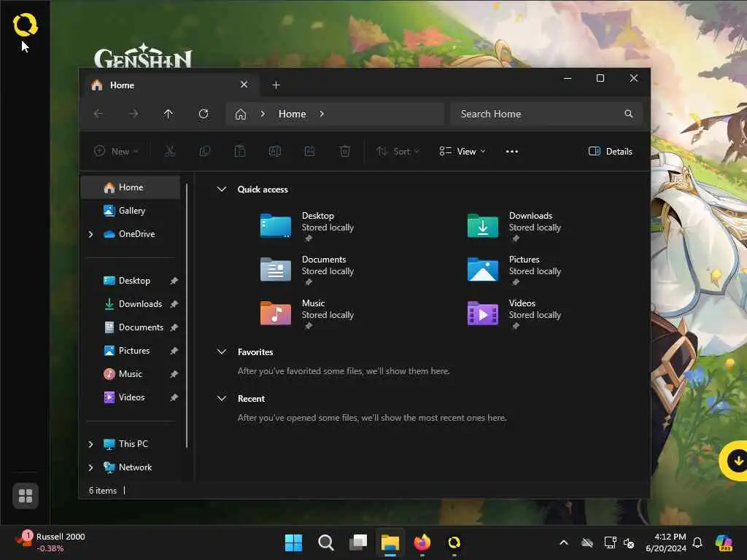This screenshot has width=747, height=560.
Task: Click the yellow download arrow floating button
Action: tap(735, 461)
